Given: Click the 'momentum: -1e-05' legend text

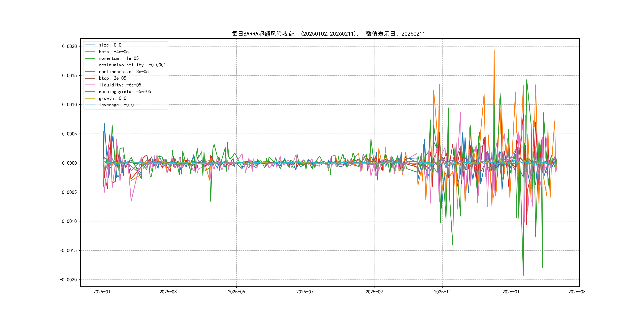Looking at the screenshot, I should pyautogui.click(x=118, y=58).
